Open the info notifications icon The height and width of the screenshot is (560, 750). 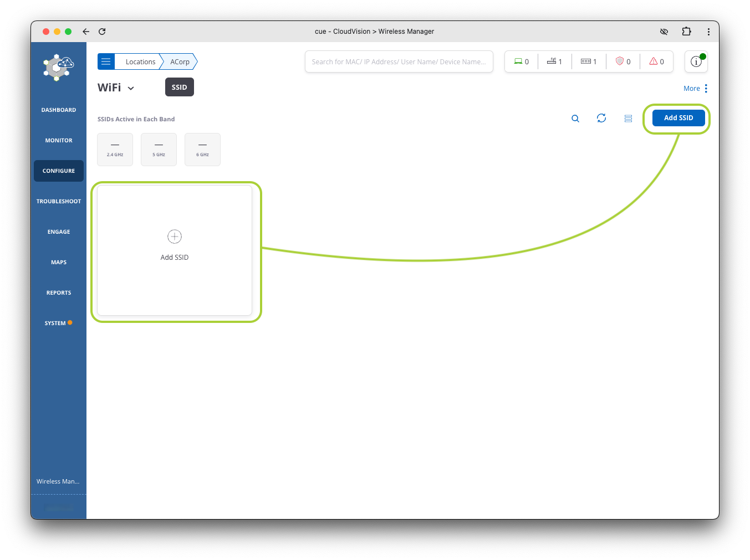coord(696,62)
